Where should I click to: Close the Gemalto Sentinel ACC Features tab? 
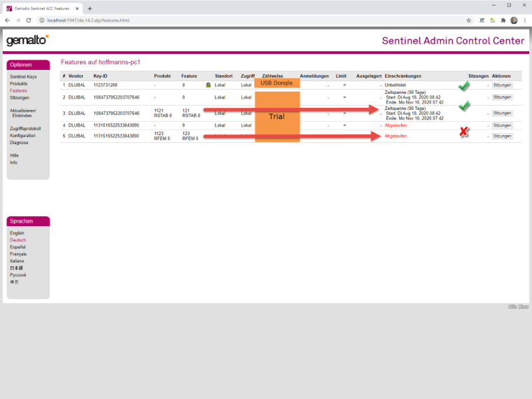77,8
